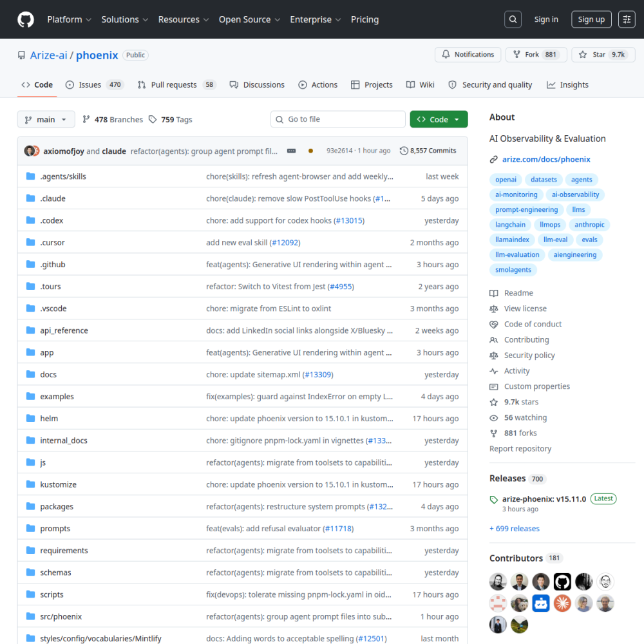
Task: Open the Projects tab
Action: coord(372,84)
